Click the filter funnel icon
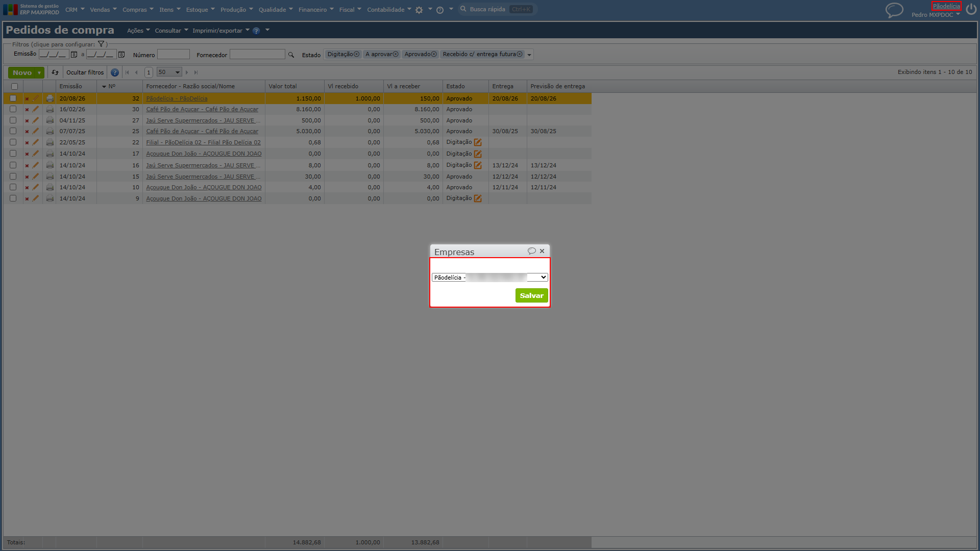The height and width of the screenshot is (551, 980). click(x=101, y=44)
